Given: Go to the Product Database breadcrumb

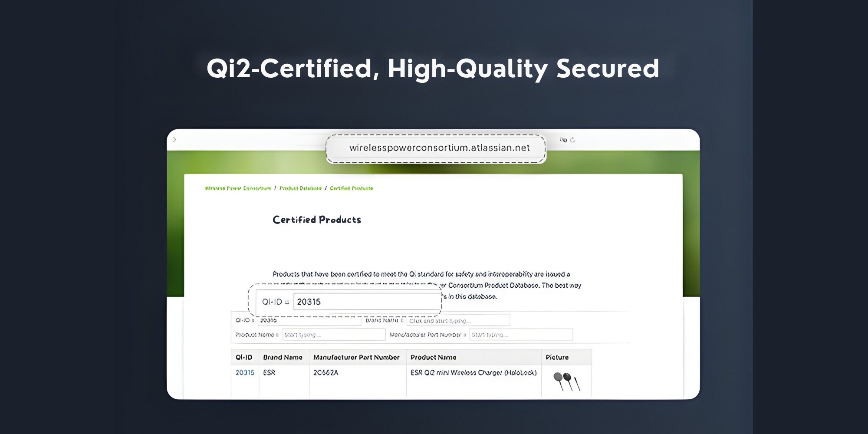Looking at the screenshot, I should click(300, 188).
